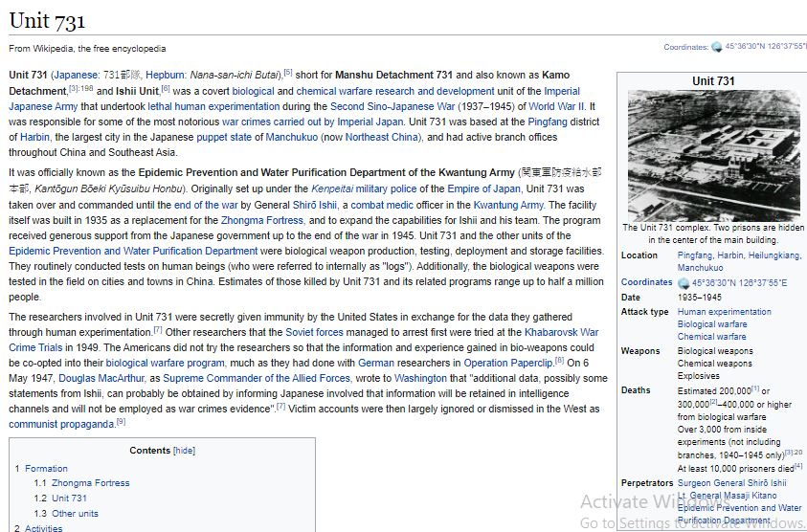Jump to citation [9] after communist propaganda
Screen dimensions: 807x532
[x=121, y=422]
